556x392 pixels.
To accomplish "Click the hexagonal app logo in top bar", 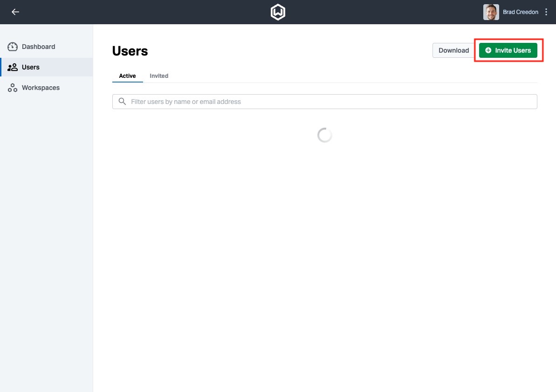I will click(278, 12).
